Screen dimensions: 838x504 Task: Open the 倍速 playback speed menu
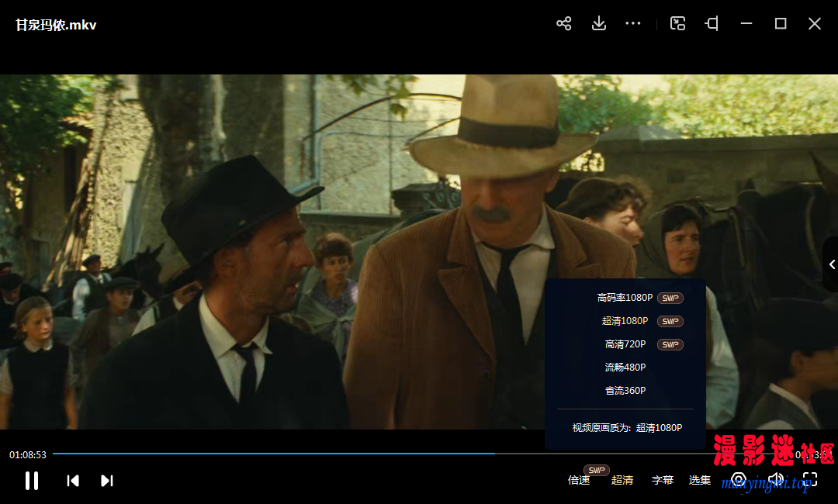click(579, 481)
